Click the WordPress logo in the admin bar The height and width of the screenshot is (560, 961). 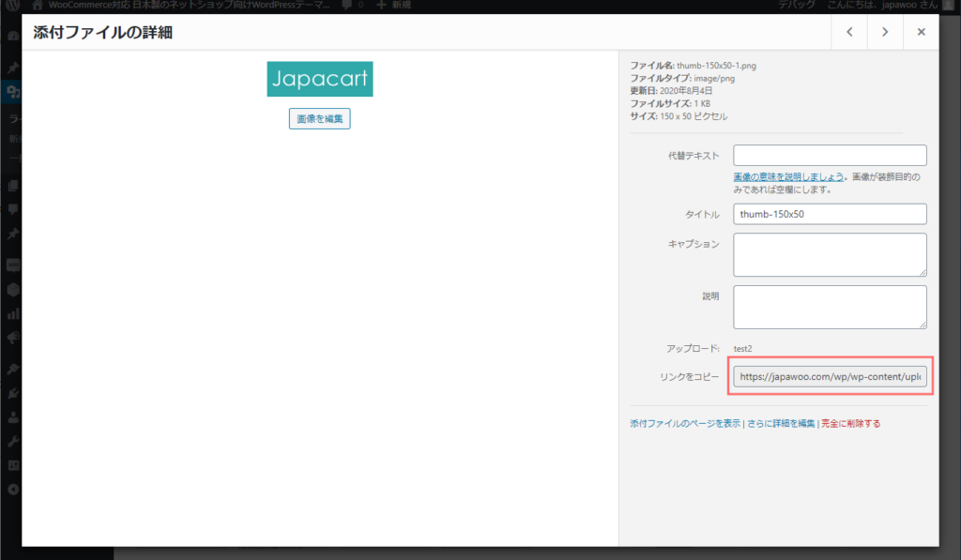click(13, 6)
